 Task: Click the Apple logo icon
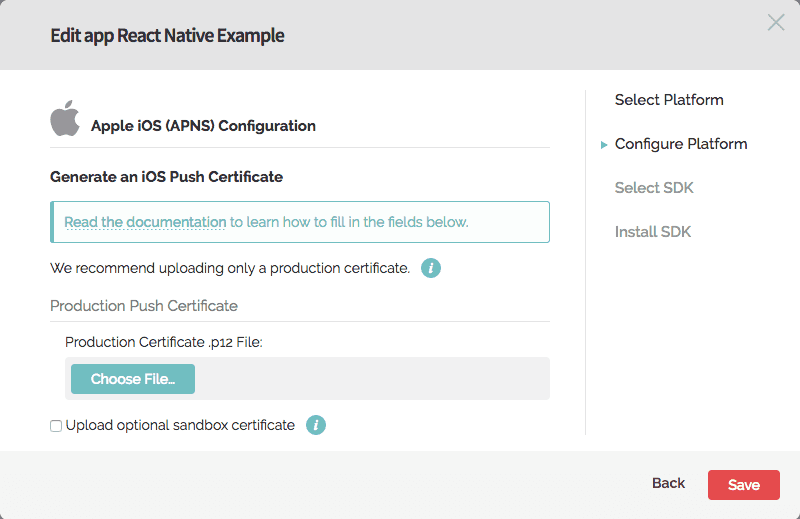point(65,118)
